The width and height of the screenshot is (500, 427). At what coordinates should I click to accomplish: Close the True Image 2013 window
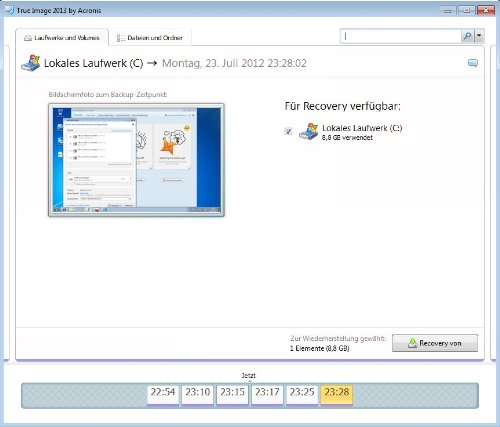coord(486,10)
